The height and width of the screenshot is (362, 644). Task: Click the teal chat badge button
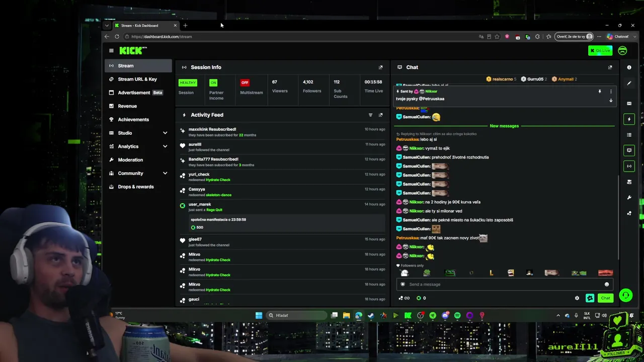click(x=590, y=298)
